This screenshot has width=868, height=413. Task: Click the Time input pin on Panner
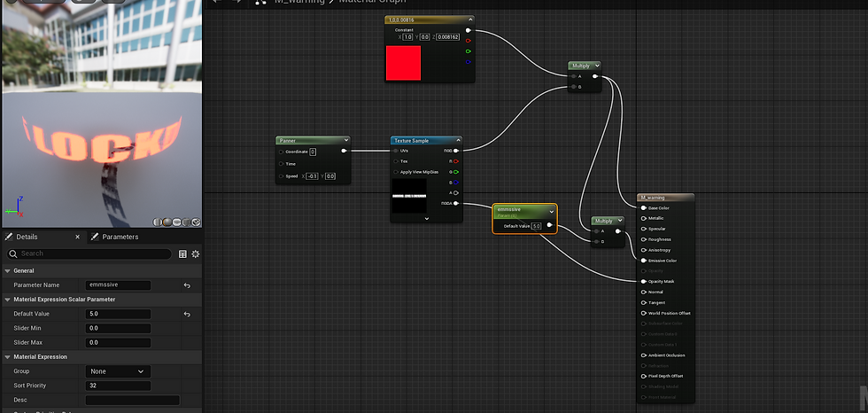click(282, 164)
